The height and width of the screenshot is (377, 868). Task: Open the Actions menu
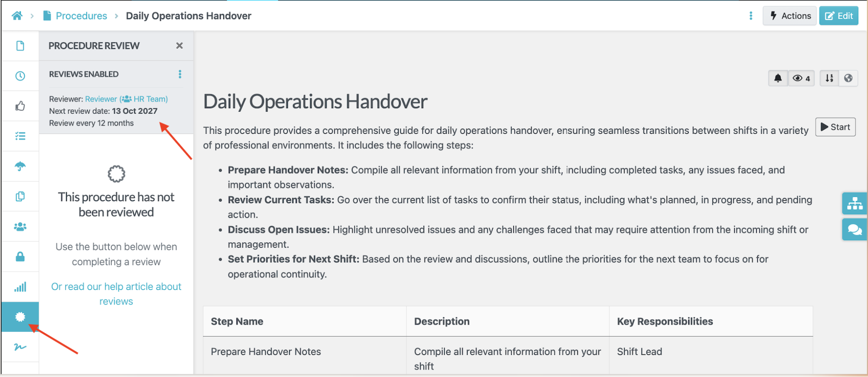point(790,16)
